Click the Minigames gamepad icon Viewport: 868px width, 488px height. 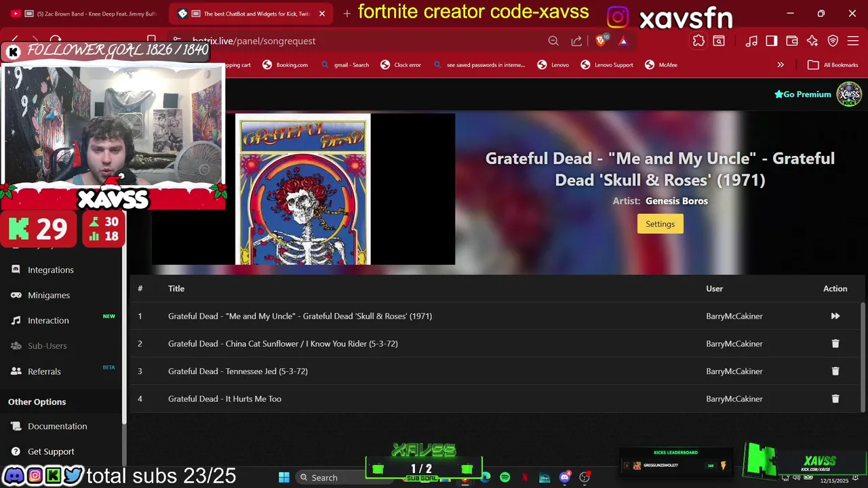pyautogui.click(x=16, y=295)
